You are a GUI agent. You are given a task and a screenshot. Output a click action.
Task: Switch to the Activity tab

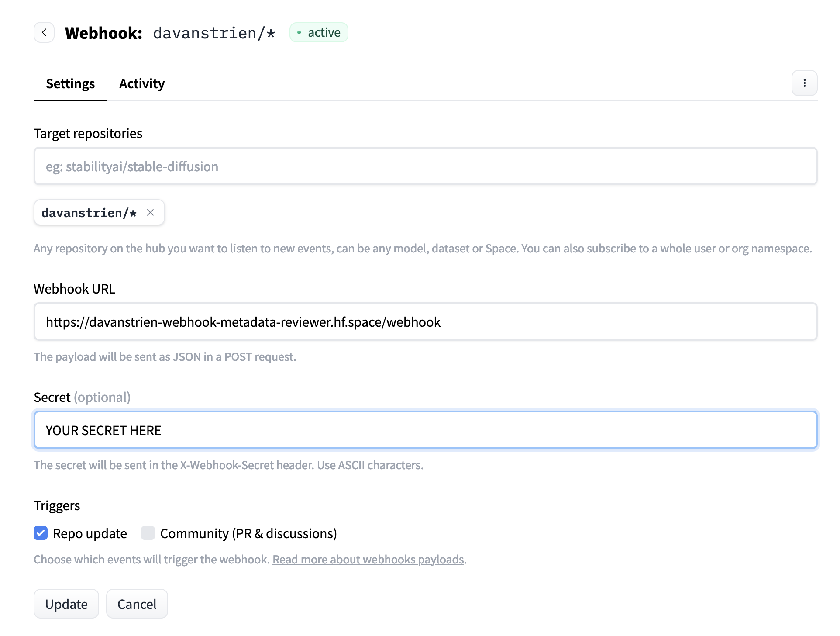click(x=141, y=83)
